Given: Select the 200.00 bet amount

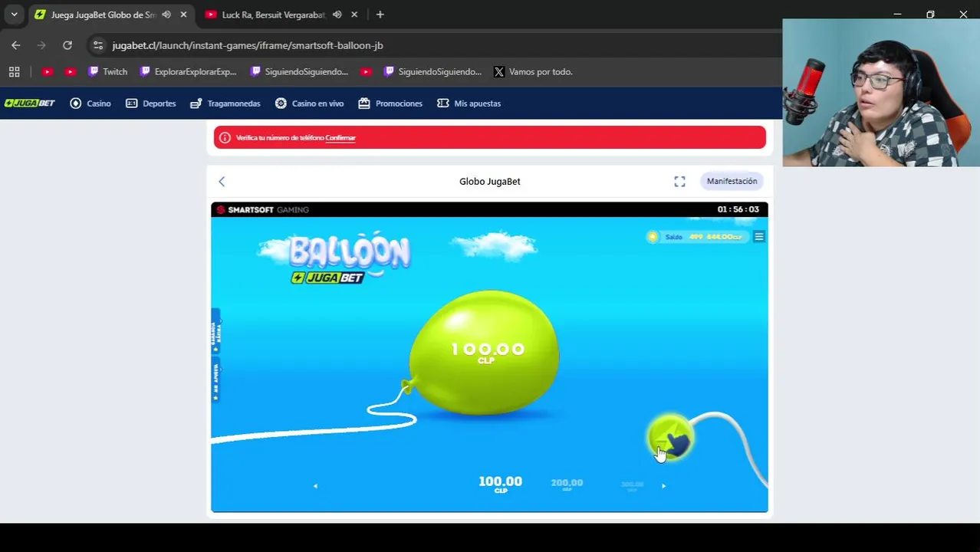Looking at the screenshot, I should (567, 484).
